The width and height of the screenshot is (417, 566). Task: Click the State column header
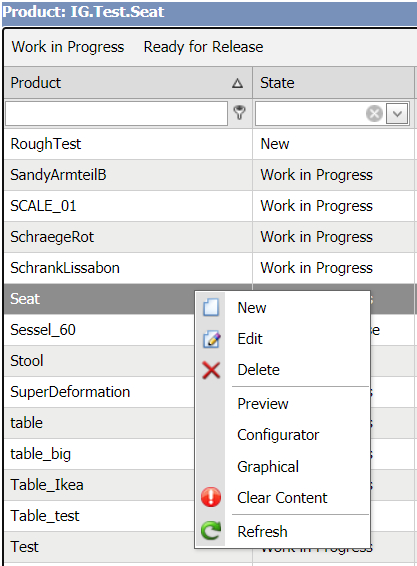pos(333,83)
